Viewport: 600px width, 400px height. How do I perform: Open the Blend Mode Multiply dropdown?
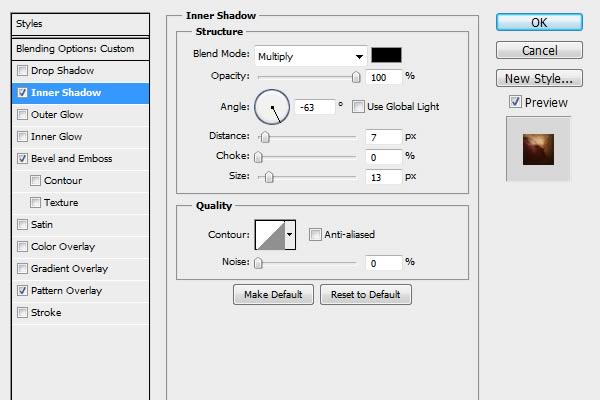(x=311, y=56)
